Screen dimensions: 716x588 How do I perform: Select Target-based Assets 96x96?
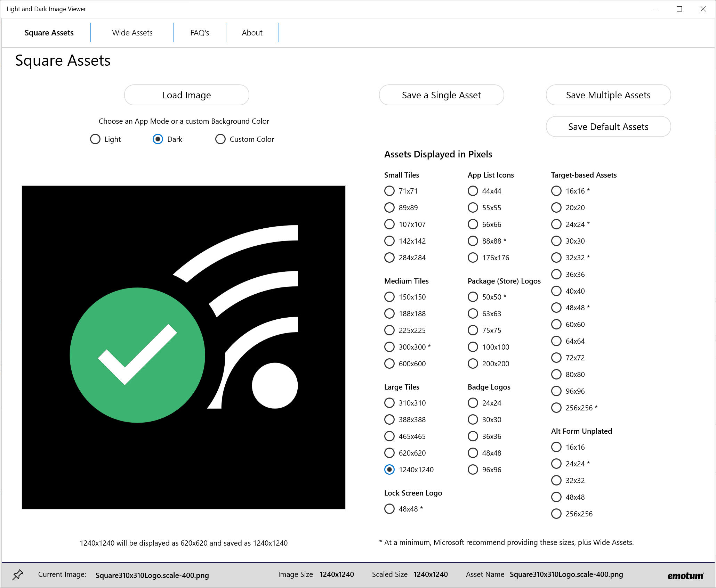click(x=568, y=391)
